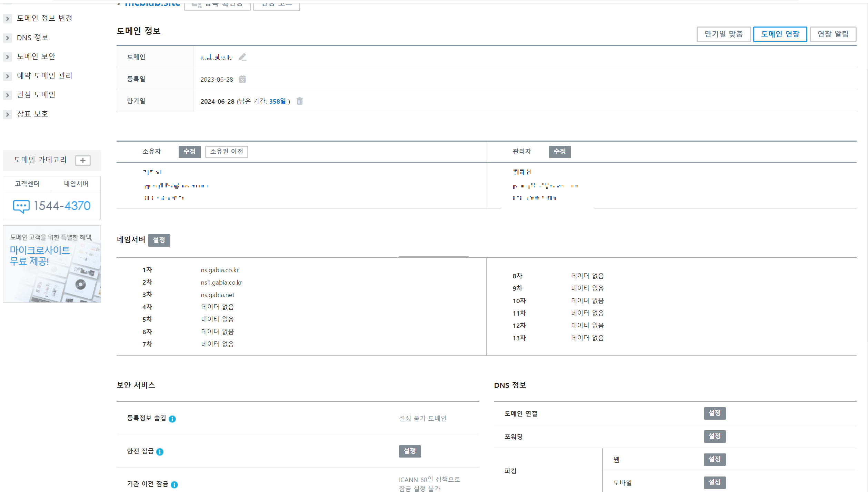The height and width of the screenshot is (492, 868).
Task: Click info icon next to 기관 이전 잠금
Action: (174, 484)
